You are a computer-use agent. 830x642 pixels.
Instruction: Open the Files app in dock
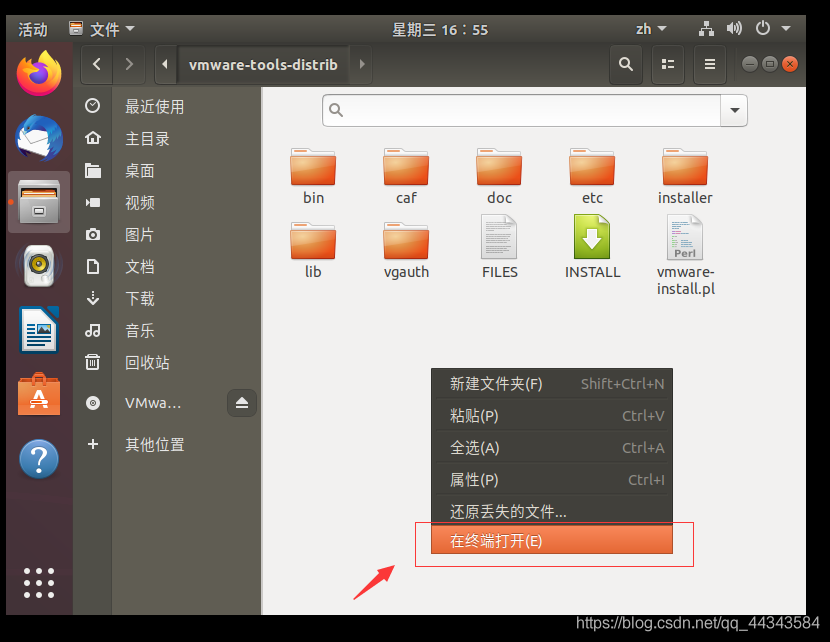pyautogui.click(x=39, y=202)
